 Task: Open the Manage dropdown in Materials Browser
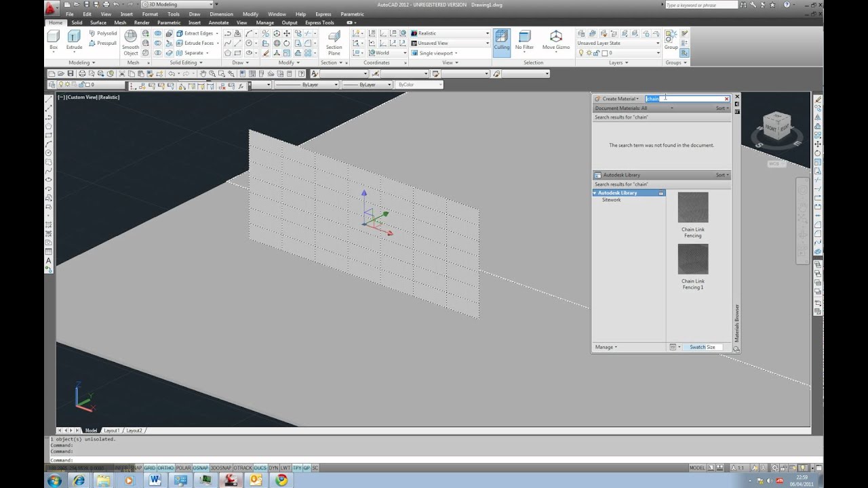pos(606,347)
